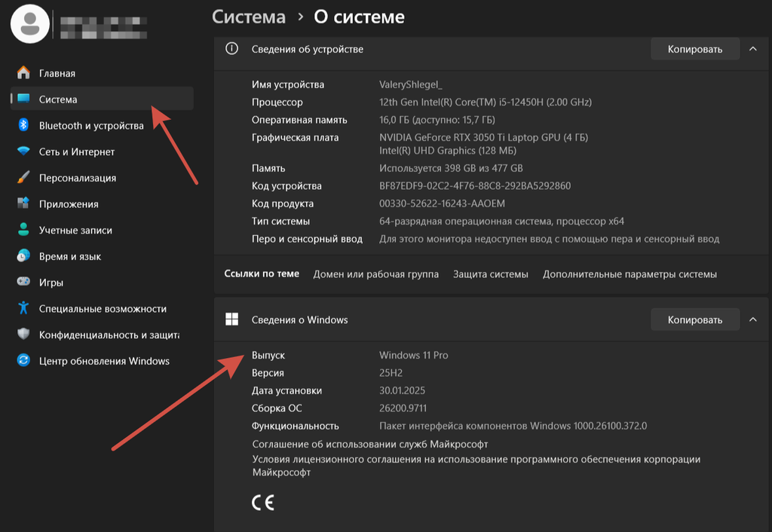The width and height of the screenshot is (772, 532).
Task: Click the Time and language clock icon
Action: coord(23,255)
